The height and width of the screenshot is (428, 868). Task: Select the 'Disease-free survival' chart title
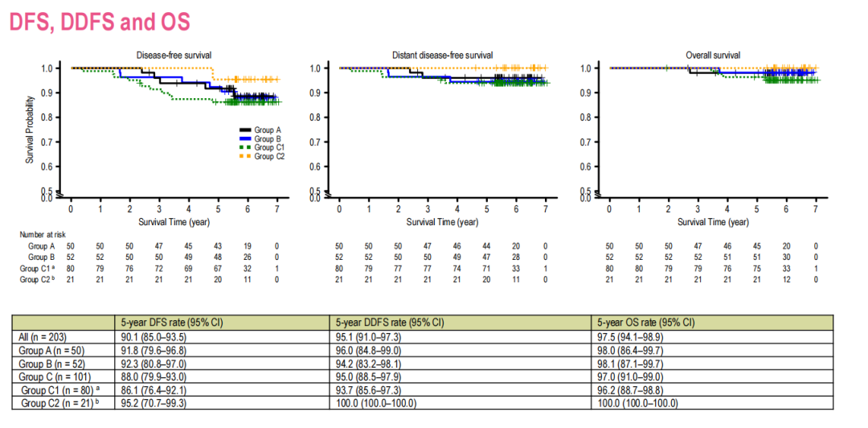[x=174, y=56]
